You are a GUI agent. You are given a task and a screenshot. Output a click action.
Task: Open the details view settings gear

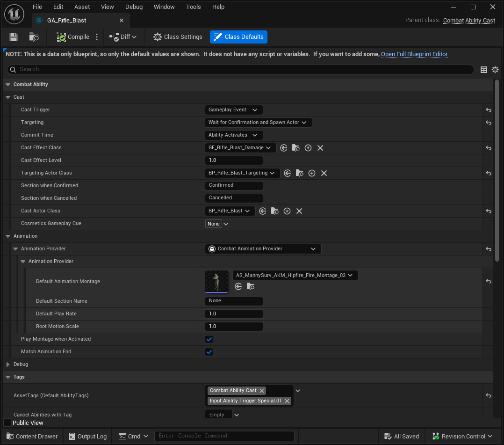[x=495, y=70]
